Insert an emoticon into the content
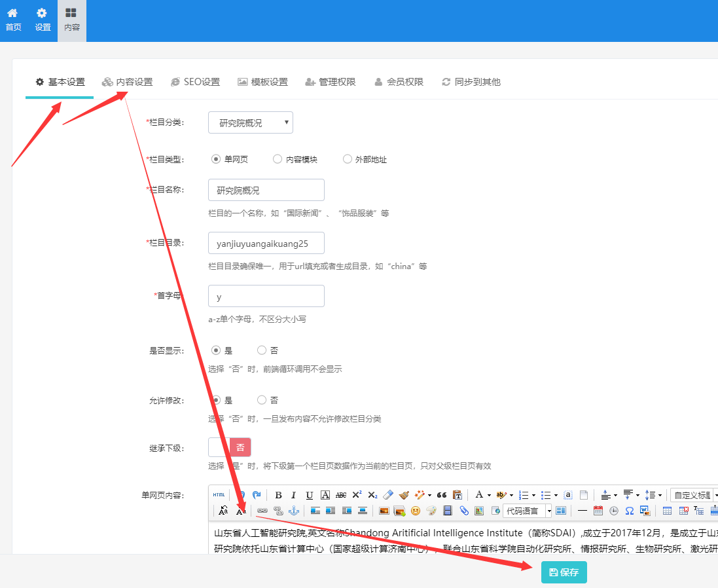Image resolution: width=718 pixels, height=588 pixels. (416, 511)
